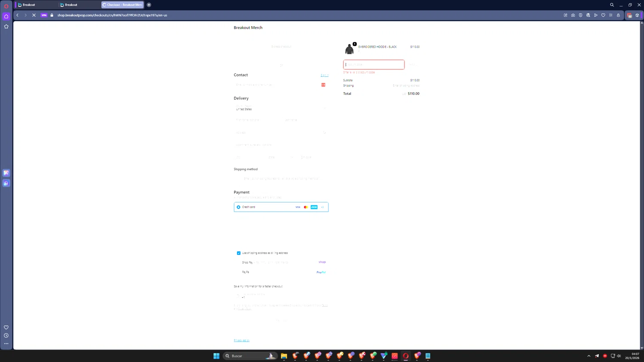Switch to second Breakout tab
Viewport: 644px width, 362px height.
(79, 5)
